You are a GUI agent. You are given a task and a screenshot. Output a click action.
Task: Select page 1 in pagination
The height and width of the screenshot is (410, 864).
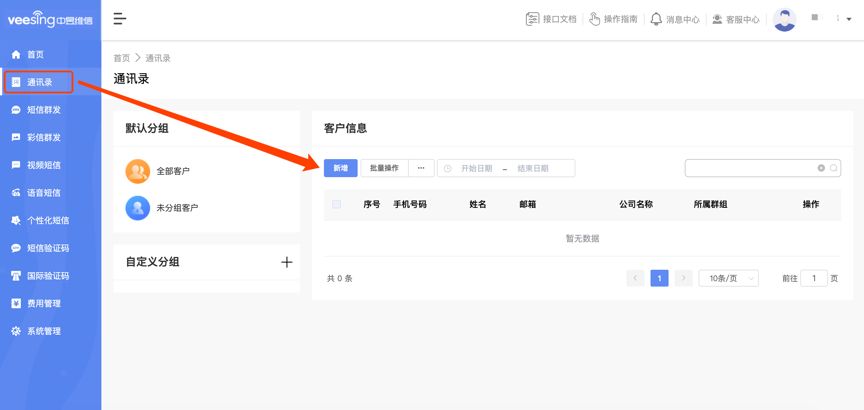[x=660, y=278]
